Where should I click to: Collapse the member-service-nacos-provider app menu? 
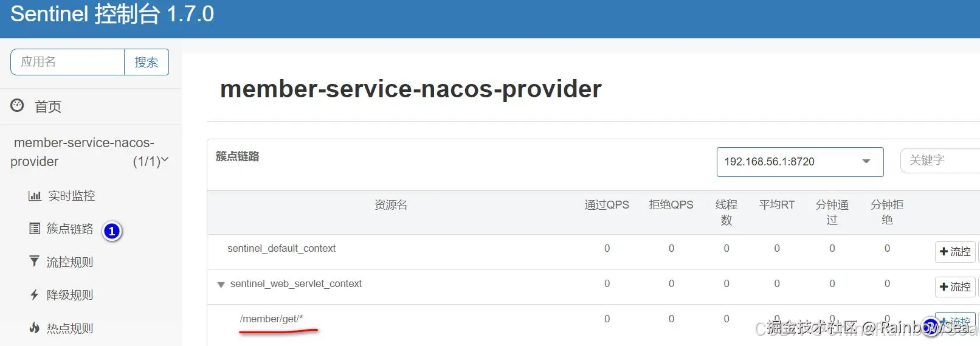pyautogui.click(x=164, y=160)
